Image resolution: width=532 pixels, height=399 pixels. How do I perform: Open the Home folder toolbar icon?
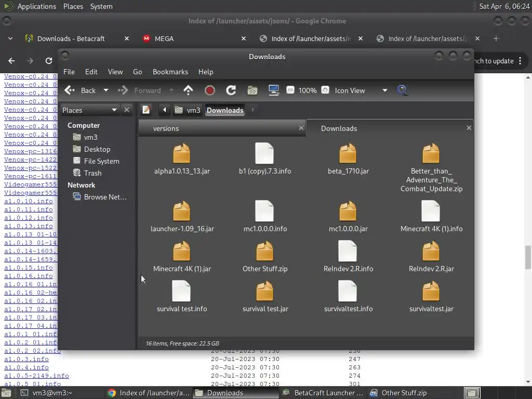[252, 90]
